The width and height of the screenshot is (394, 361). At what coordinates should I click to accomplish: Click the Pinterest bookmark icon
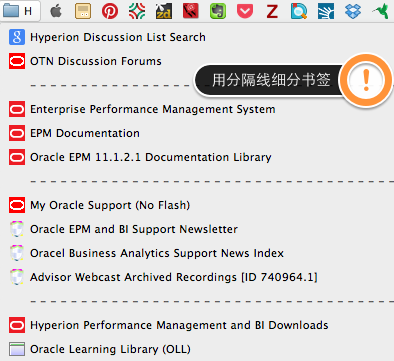110,11
